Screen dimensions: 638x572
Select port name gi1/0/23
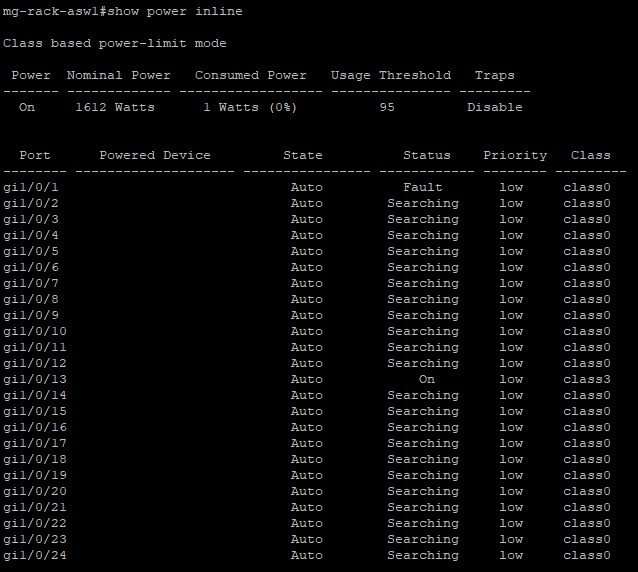tap(35, 539)
